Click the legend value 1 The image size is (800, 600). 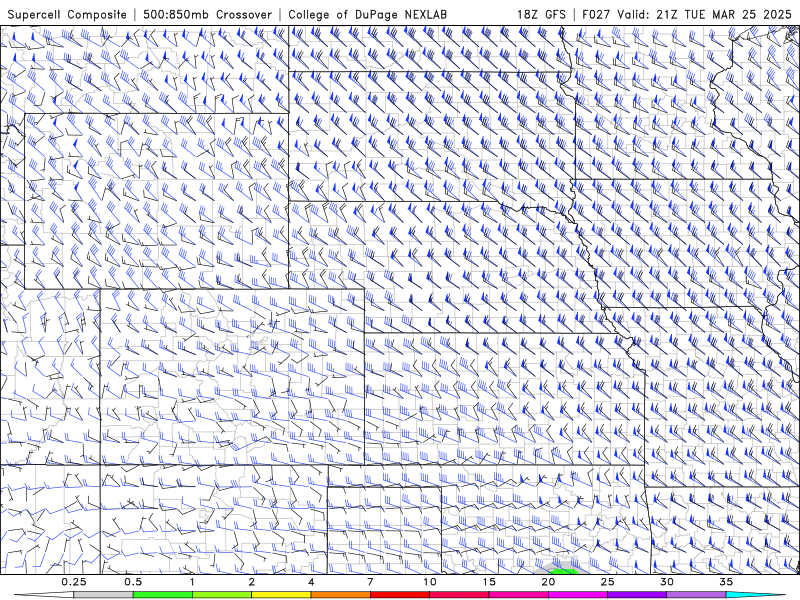[192, 582]
